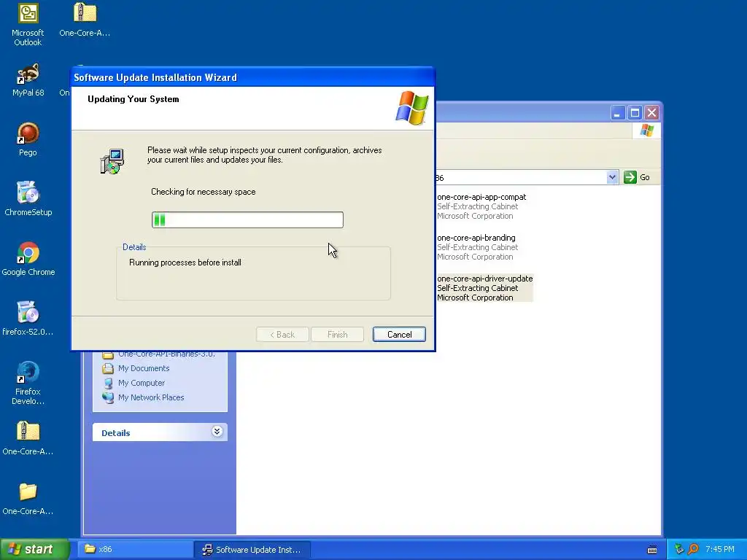The height and width of the screenshot is (560, 747).
Task: Click the Windows flag logo in the wizard header
Action: (412, 108)
